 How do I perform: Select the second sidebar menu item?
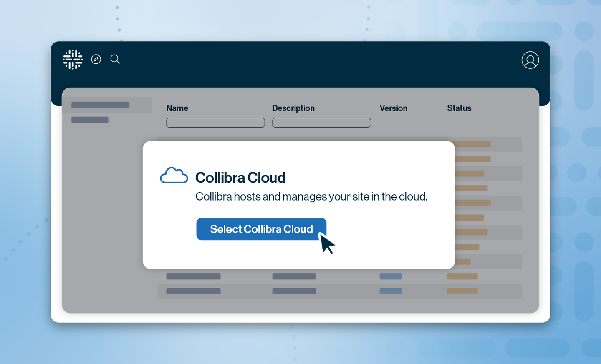pos(90,120)
